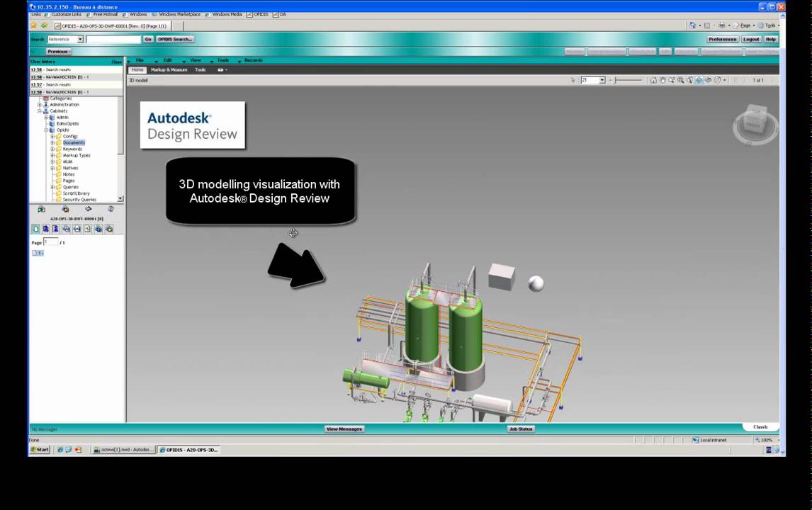Image resolution: width=812 pixels, height=510 pixels.
Task: Click Clear history link
Action: (43, 62)
